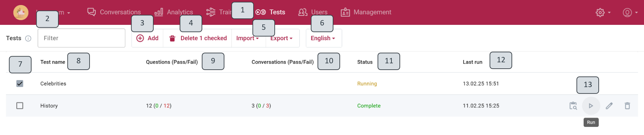Uncheck the Celebrities test checkbox
Viewport: 644px width, 135px height.
click(x=20, y=83)
